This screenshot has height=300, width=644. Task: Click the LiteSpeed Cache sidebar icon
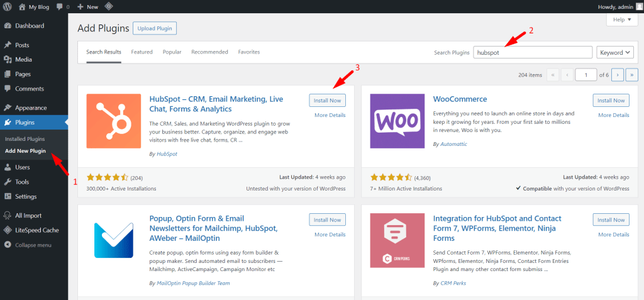(x=8, y=230)
